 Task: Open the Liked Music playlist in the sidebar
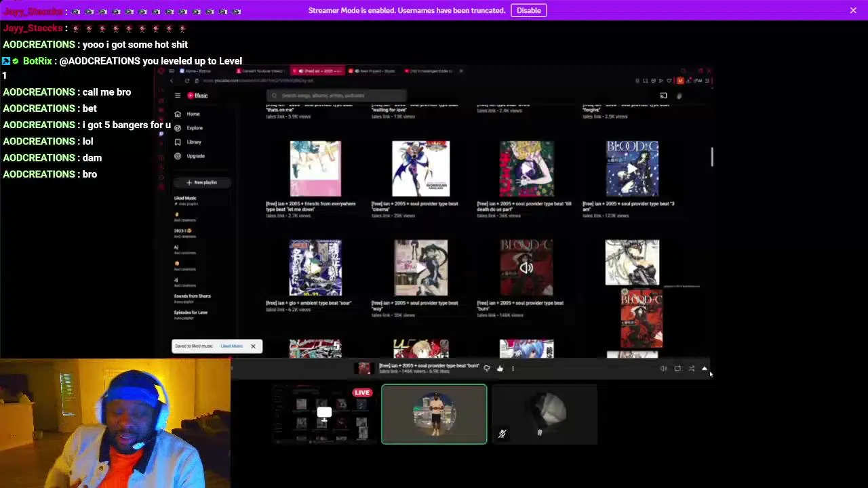click(x=186, y=200)
